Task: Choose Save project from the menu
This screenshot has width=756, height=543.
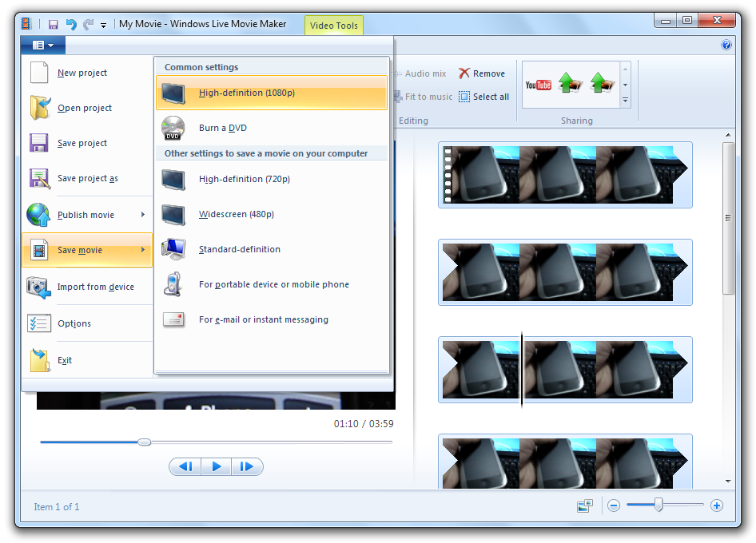Action: coord(87,143)
